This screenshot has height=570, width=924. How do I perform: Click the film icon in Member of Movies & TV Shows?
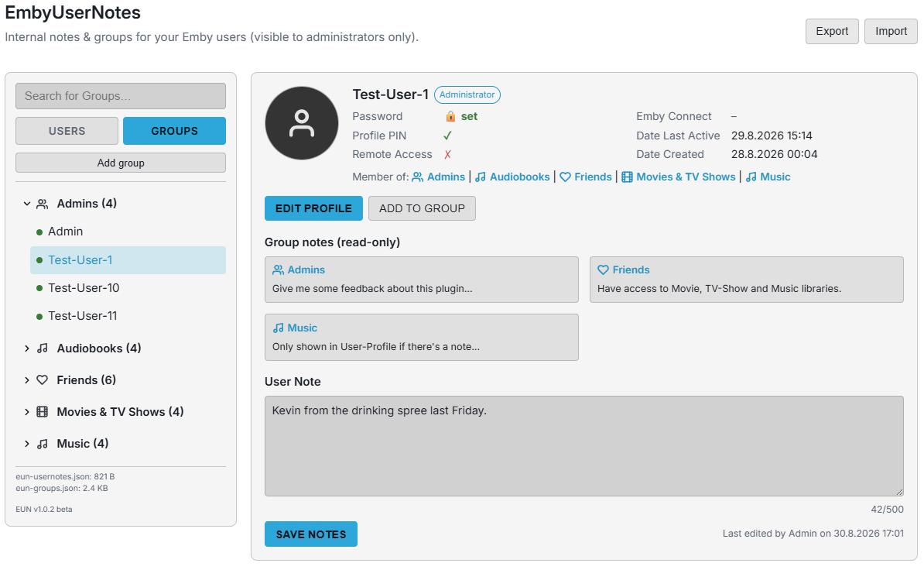pyautogui.click(x=627, y=177)
